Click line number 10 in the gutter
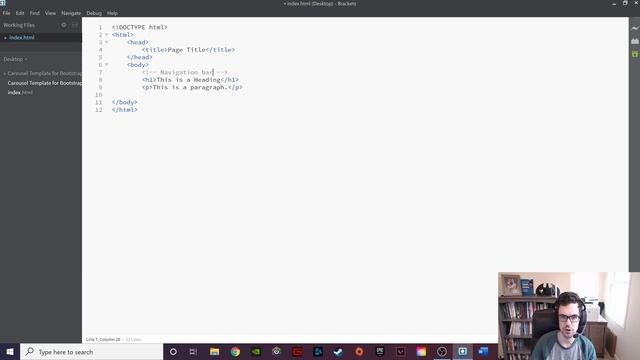 [99, 95]
